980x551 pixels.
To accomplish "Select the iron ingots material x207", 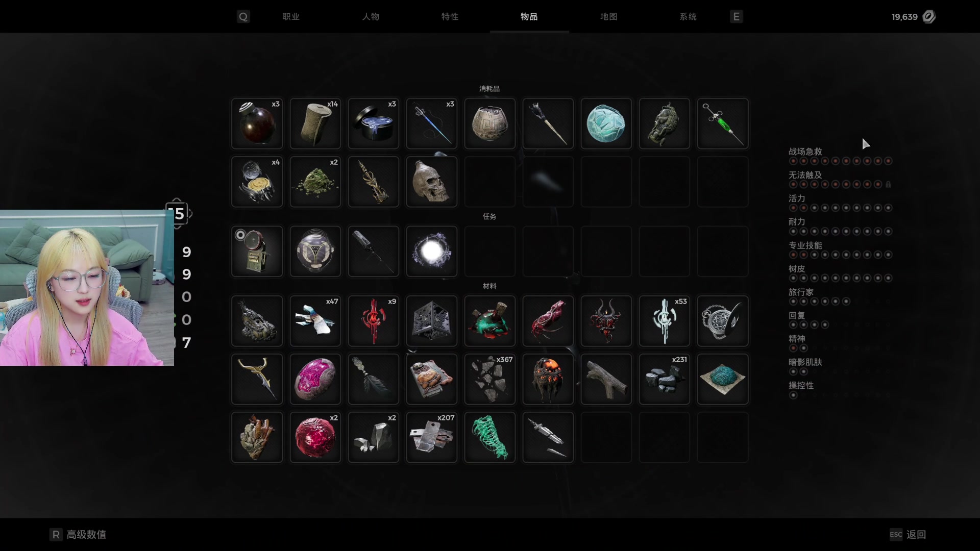I will coord(432,437).
